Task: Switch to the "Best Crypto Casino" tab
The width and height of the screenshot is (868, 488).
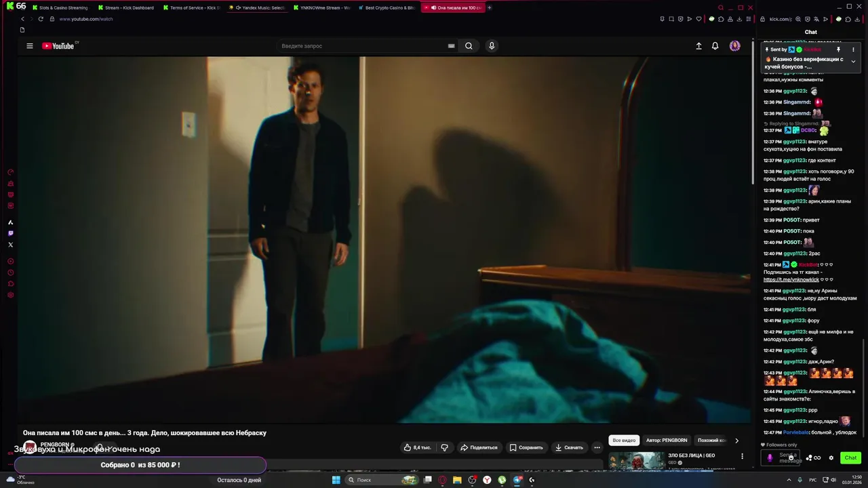Action: (387, 7)
